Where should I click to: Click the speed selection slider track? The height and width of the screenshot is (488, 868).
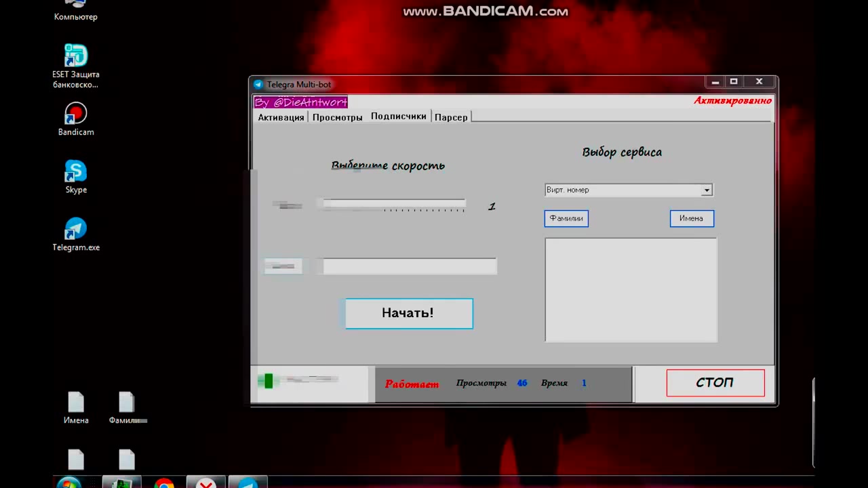393,204
